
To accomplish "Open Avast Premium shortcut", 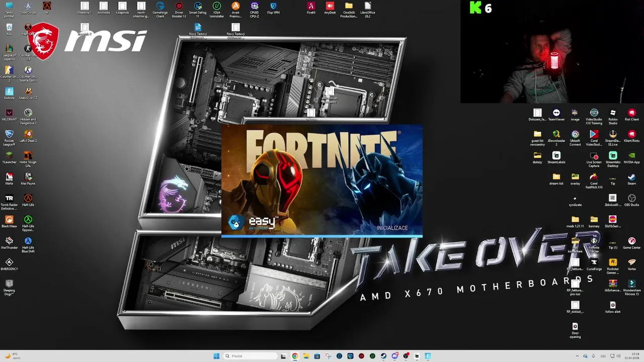I will point(235,9).
